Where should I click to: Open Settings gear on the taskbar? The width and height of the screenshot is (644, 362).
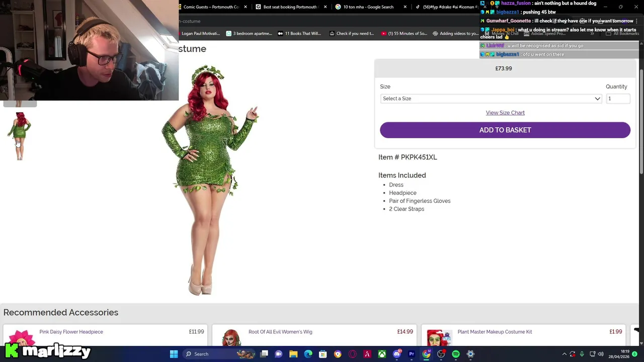tap(470, 354)
